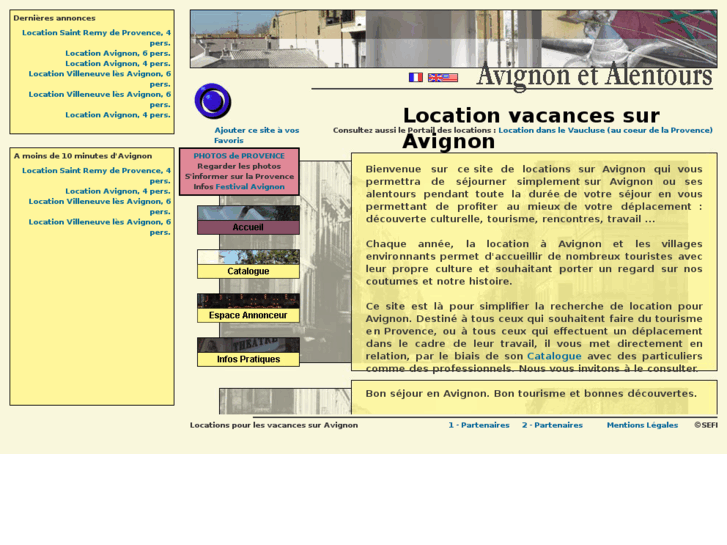Open Saint Remy de Provence listing under Dernières annonces

[x=96, y=38]
